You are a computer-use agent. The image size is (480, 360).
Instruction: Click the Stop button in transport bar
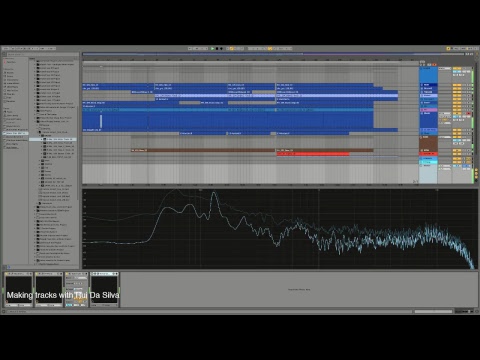click(217, 49)
